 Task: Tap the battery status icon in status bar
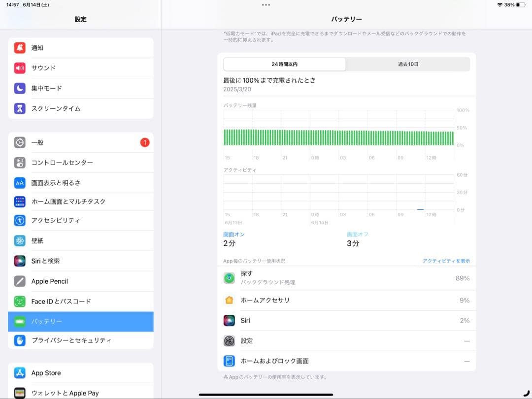pos(521,5)
